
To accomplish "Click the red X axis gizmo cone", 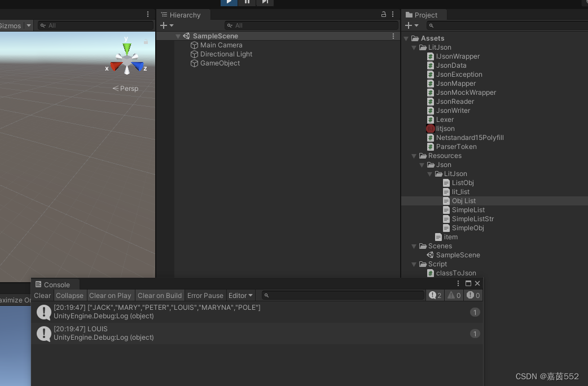I will [x=116, y=66].
